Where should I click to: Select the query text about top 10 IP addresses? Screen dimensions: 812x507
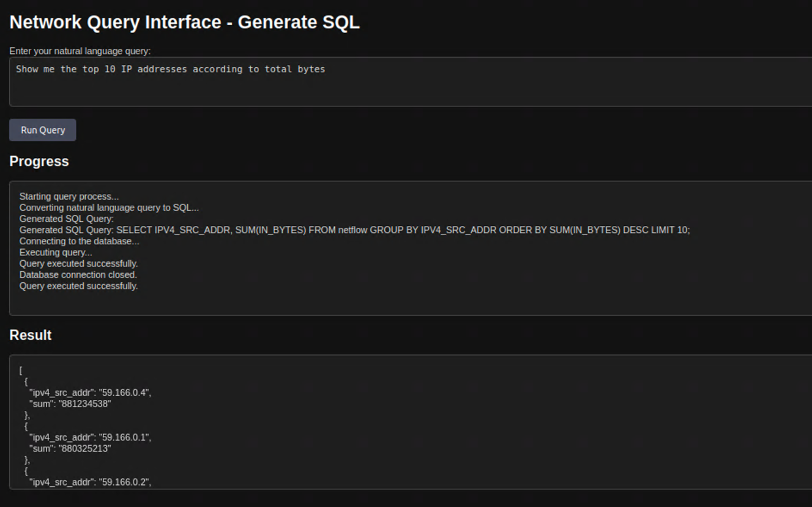point(169,69)
